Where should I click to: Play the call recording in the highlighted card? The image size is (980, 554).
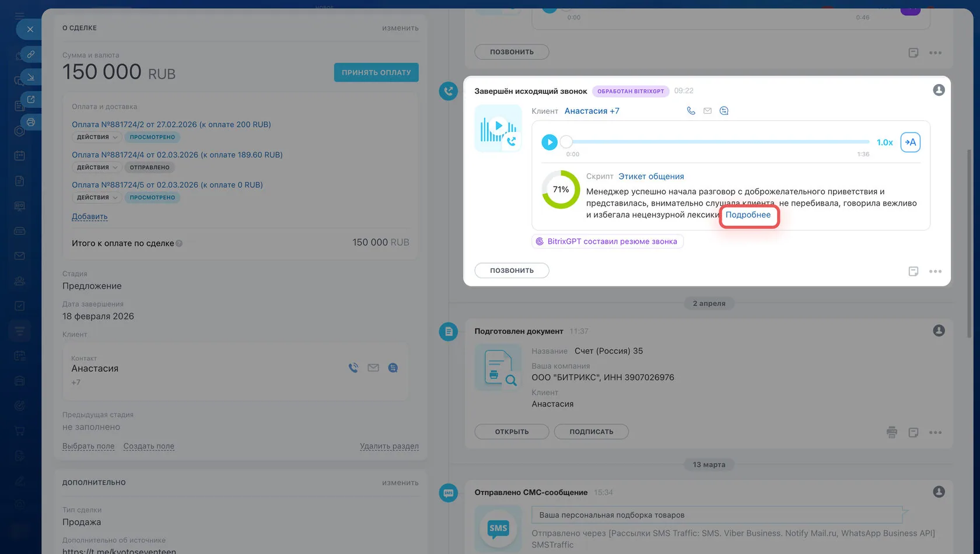click(549, 142)
